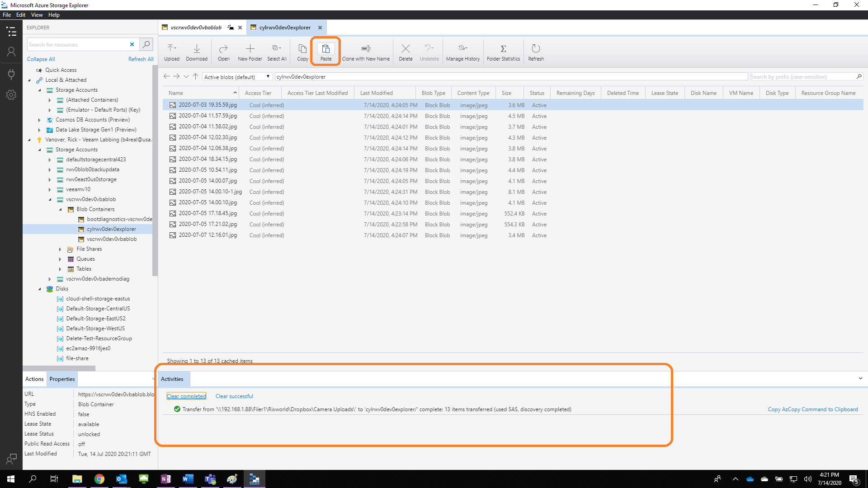Open Windows Start menu
The height and width of the screenshot is (488, 868).
[x=11, y=479]
